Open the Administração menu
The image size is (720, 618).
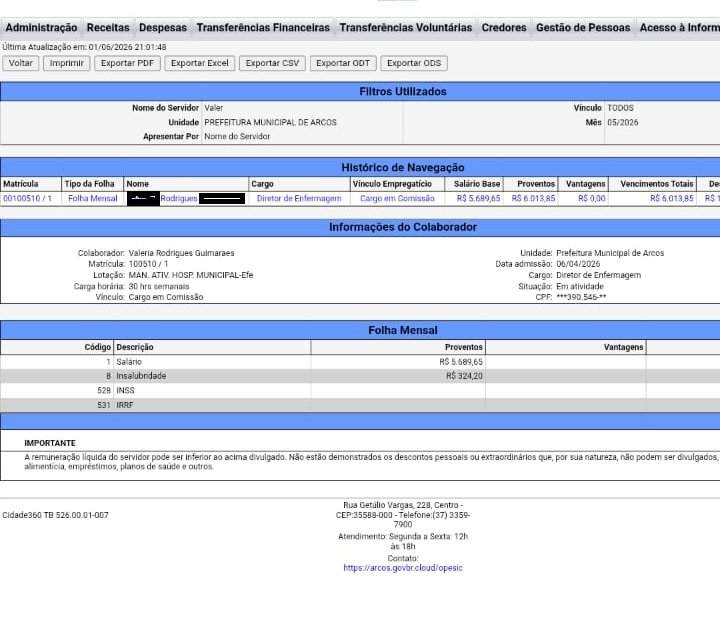41,28
